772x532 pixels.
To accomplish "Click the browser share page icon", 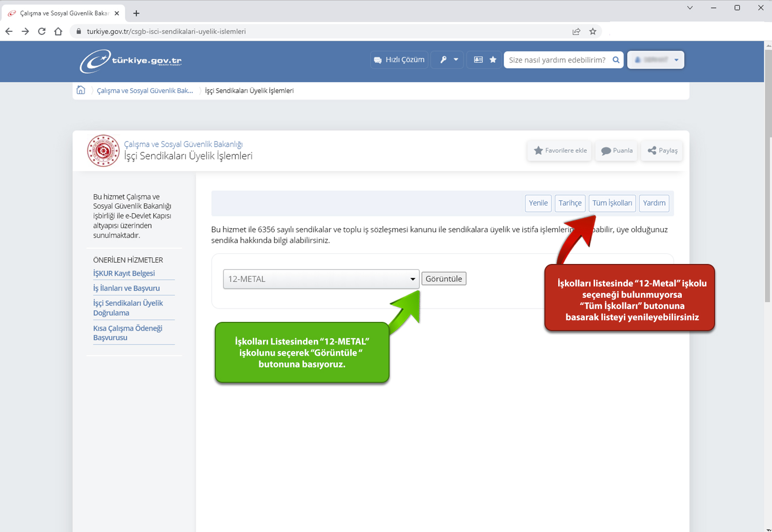I will coord(576,31).
